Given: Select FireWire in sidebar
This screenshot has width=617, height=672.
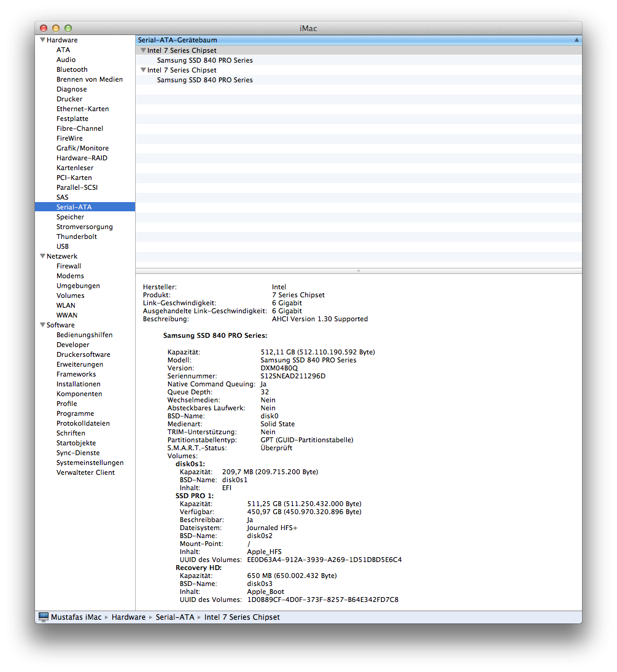Looking at the screenshot, I should 69,138.
